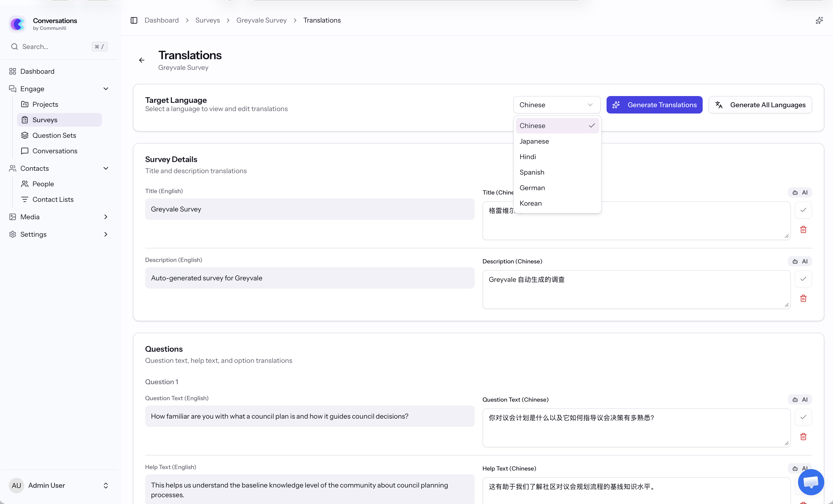Screen dimensions: 833x504
Task: Delete the Chinese description translation
Action: (803, 299)
